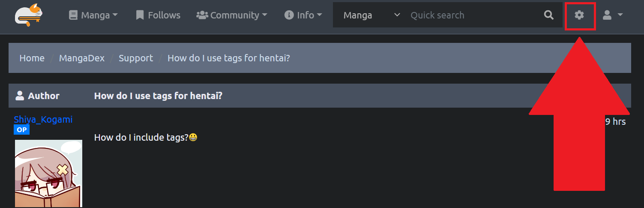Click the MangaDex cat logo
Screen dimensions: 644x208
coord(29,15)
